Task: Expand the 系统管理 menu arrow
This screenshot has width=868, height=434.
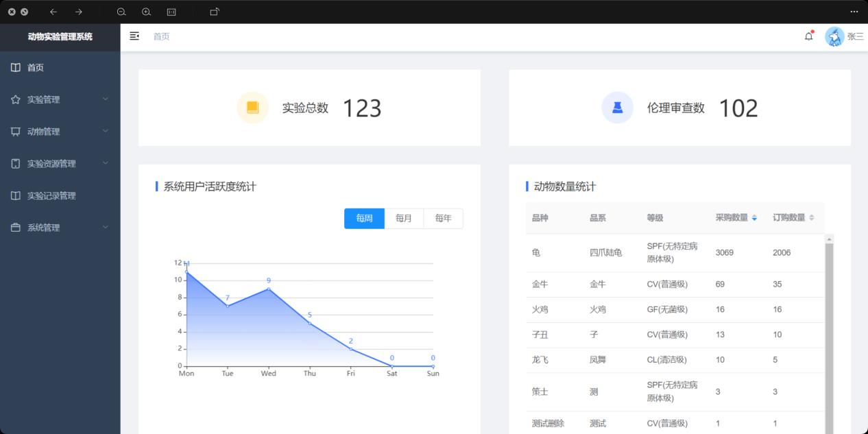Action: pos(105,227)
